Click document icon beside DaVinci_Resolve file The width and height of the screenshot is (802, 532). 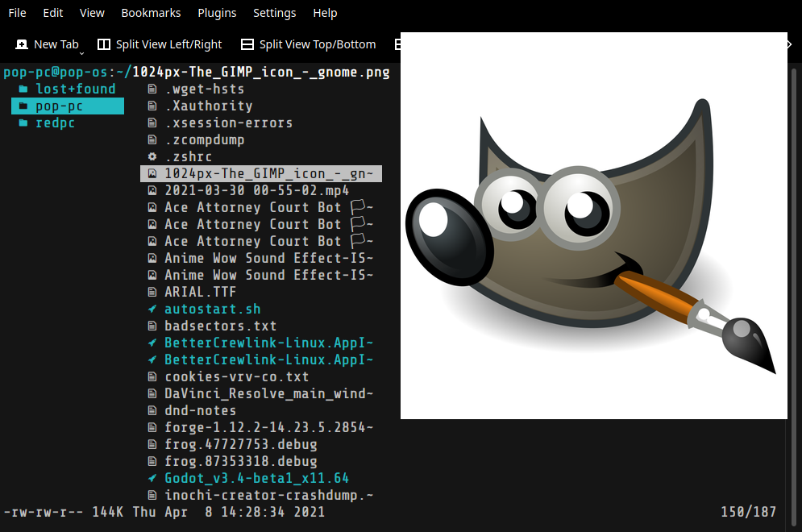pos(152,393)
